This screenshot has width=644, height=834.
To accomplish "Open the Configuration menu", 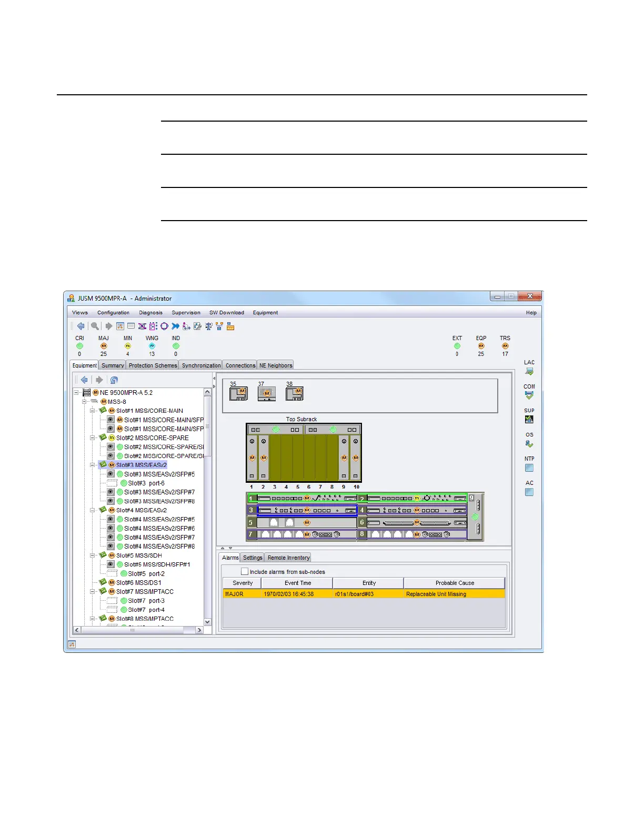I will 113,312.
